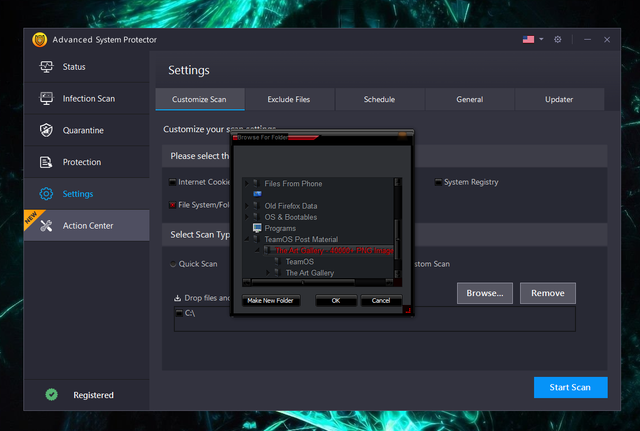Screen dimensions: 640x431
Task: Click the Browse... button
Action: tap(485, 293)
